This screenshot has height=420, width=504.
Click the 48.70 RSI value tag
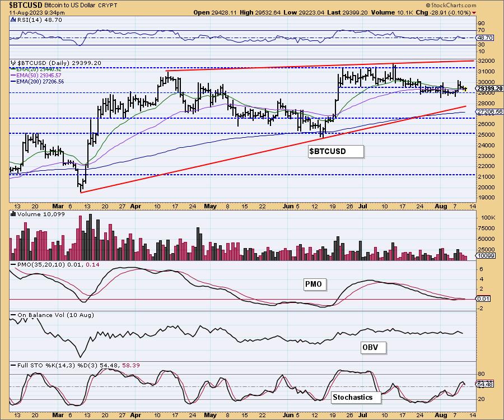click(x=485, y=38)
